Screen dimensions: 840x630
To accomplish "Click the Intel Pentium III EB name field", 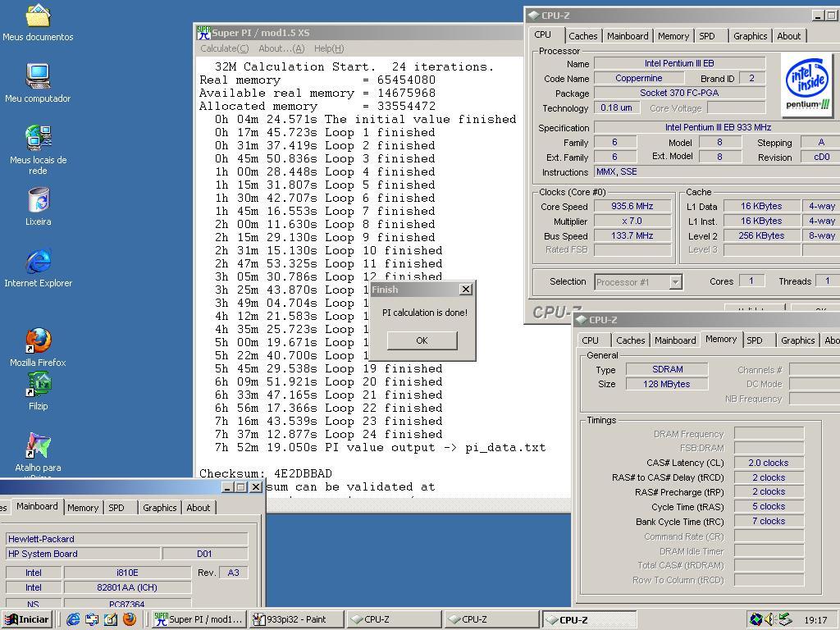I will point(679,63).
